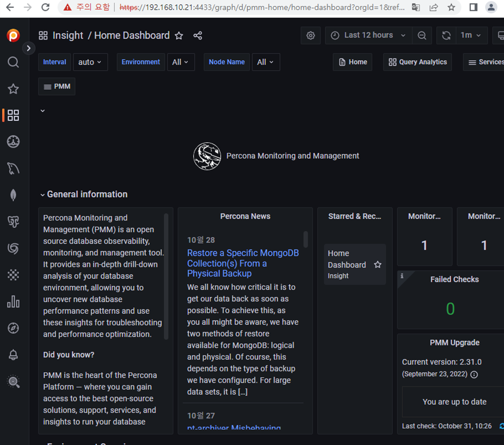504x445 pixels.
Task: Open Restore a Specific MongoDB Collection article
Action: (x=243, y=263)
